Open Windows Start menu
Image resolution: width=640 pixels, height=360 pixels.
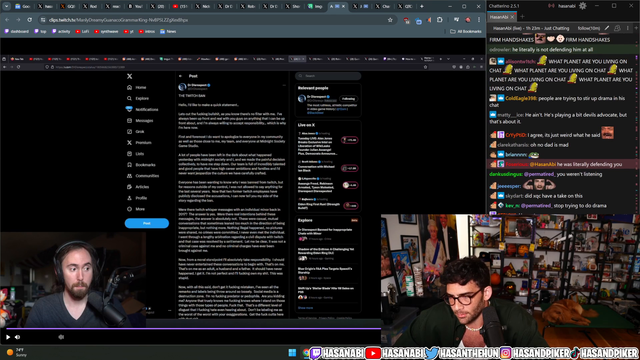(x=292, y=353)
